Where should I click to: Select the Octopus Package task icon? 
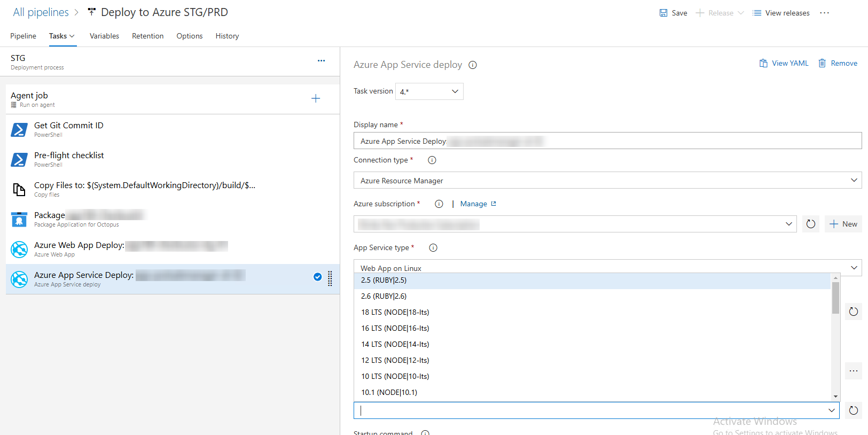click(19, 219)
